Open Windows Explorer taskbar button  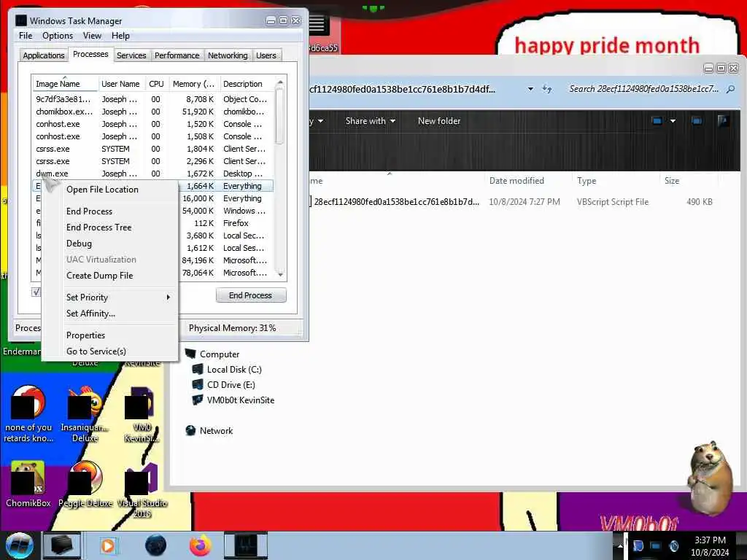62,545
